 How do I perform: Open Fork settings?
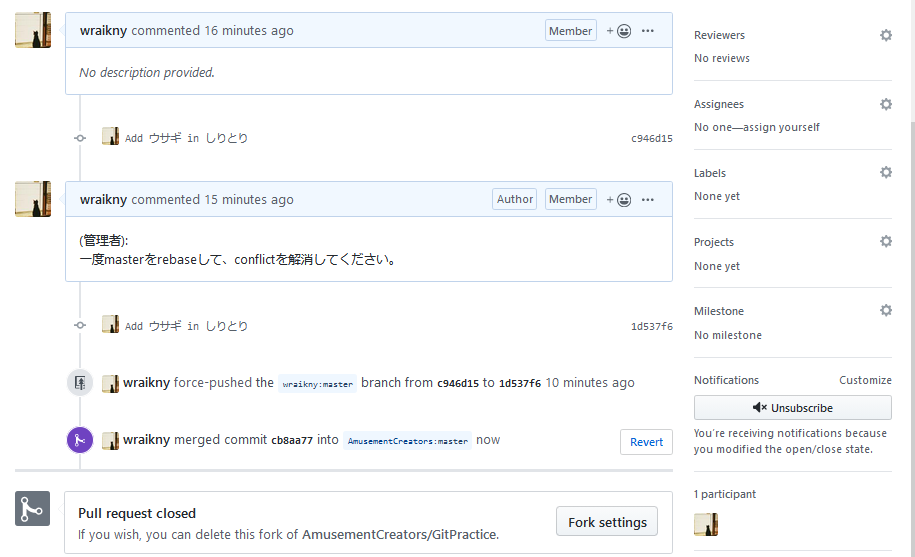[x=607, y=521]
